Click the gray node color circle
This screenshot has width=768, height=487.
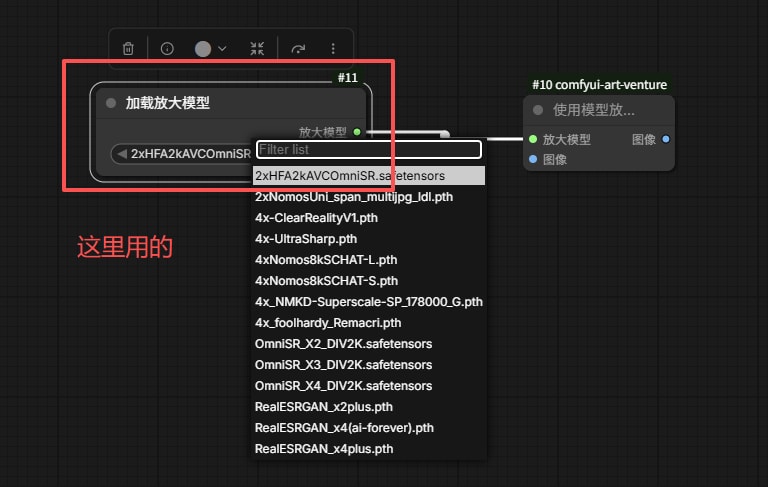click(203, 48)
